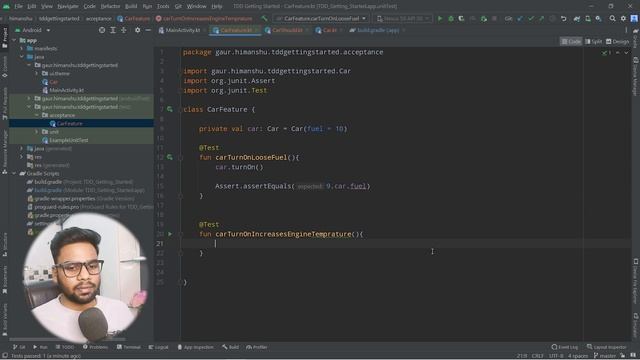640x360 pixels.
Task: Expand the manifests folder
Action: 22,49
